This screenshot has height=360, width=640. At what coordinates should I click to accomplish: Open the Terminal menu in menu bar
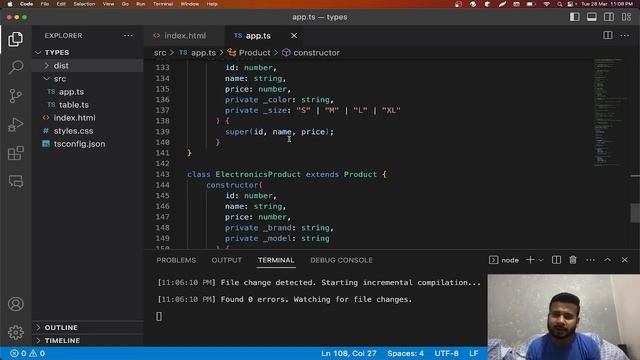click(162, 4)
